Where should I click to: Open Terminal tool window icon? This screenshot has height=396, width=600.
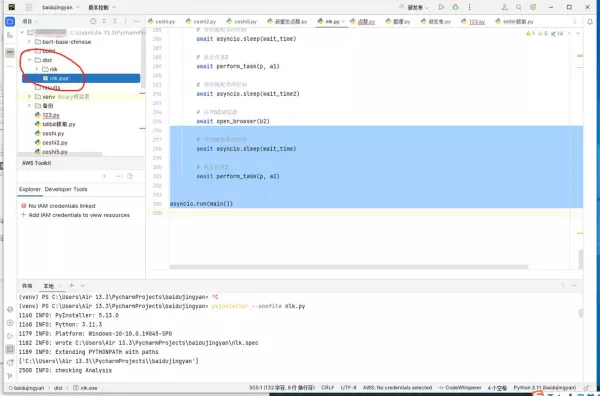(x=10, y=349)
